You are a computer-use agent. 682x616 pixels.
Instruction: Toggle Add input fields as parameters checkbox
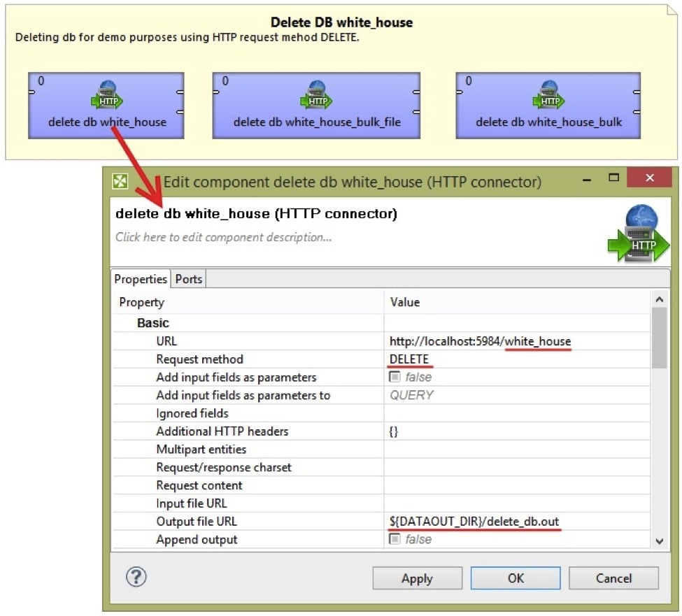coord(395,377)
